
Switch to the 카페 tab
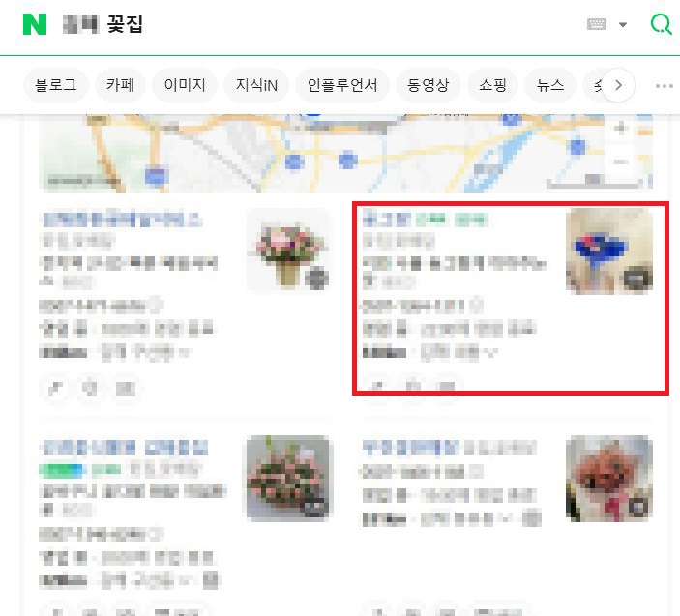[120, 85]
